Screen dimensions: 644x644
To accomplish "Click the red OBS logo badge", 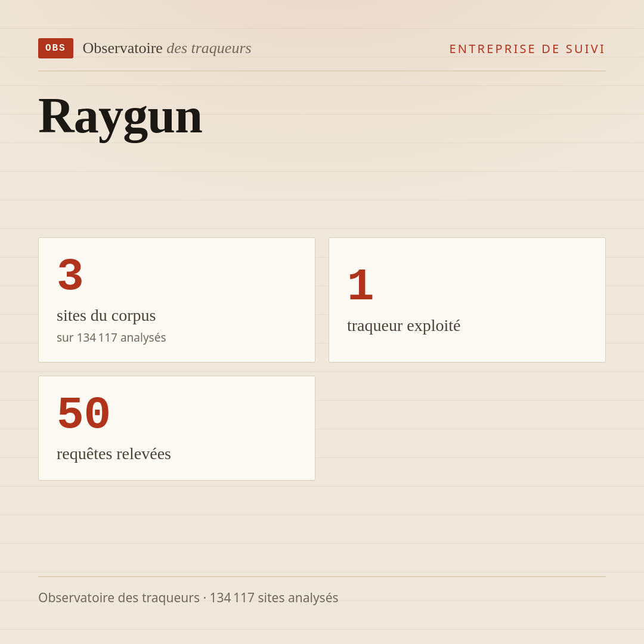I will pyautogui.click(x=56, y=48).
